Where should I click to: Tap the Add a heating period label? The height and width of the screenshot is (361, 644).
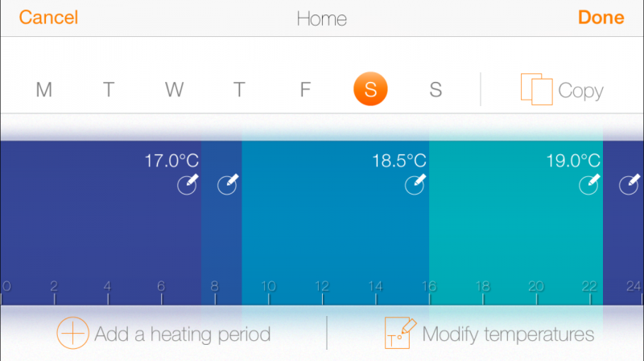(183, 334)
